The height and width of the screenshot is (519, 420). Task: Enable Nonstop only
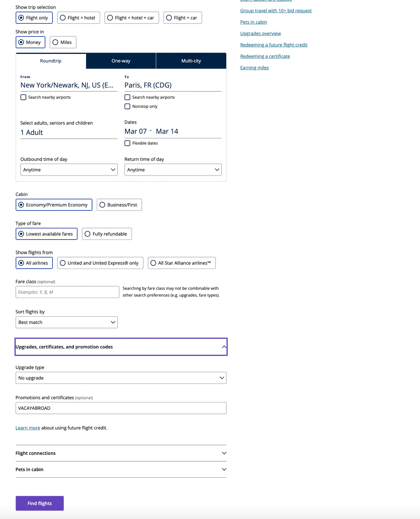127,106
